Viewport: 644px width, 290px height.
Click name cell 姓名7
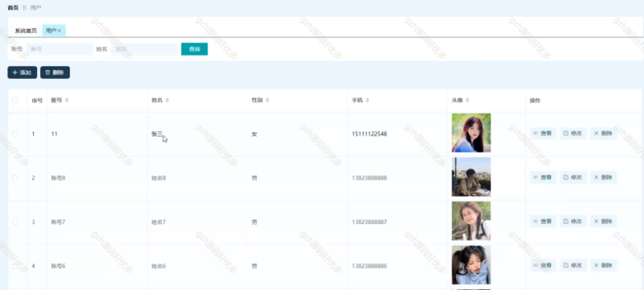click(159, 222)
